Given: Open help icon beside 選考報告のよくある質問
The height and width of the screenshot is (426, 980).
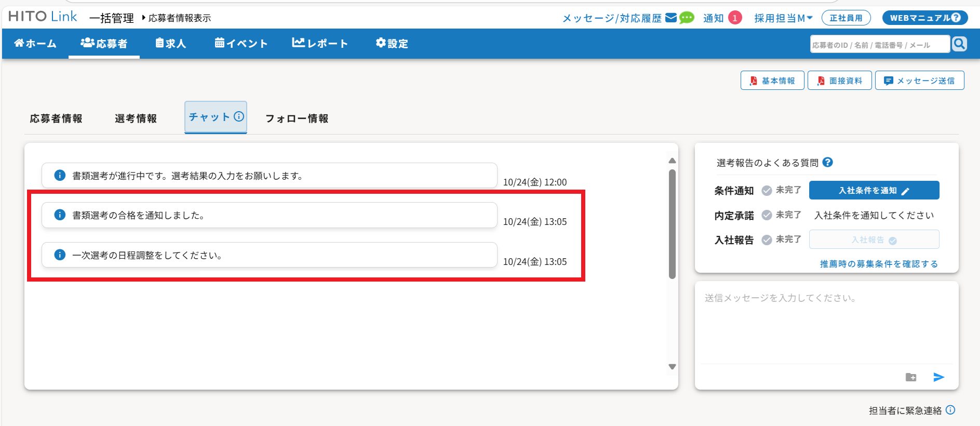Looking at the screenshot, I should point(828,163).
